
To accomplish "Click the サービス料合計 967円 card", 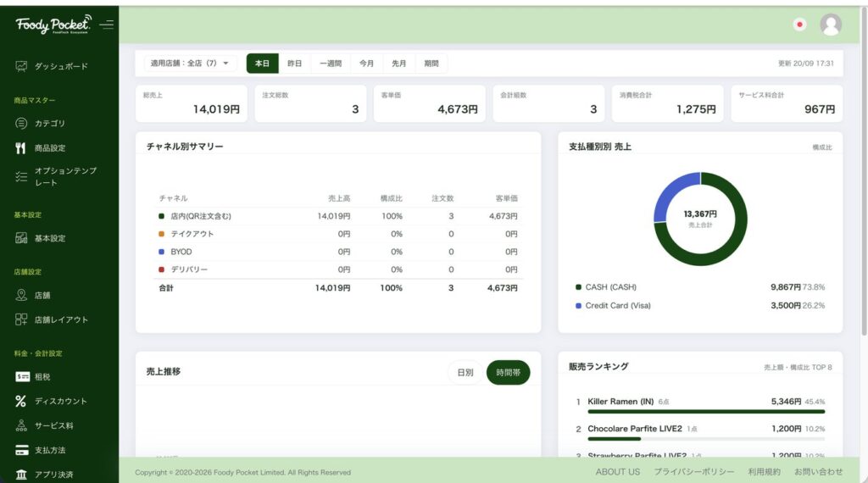I will [787, 103].
